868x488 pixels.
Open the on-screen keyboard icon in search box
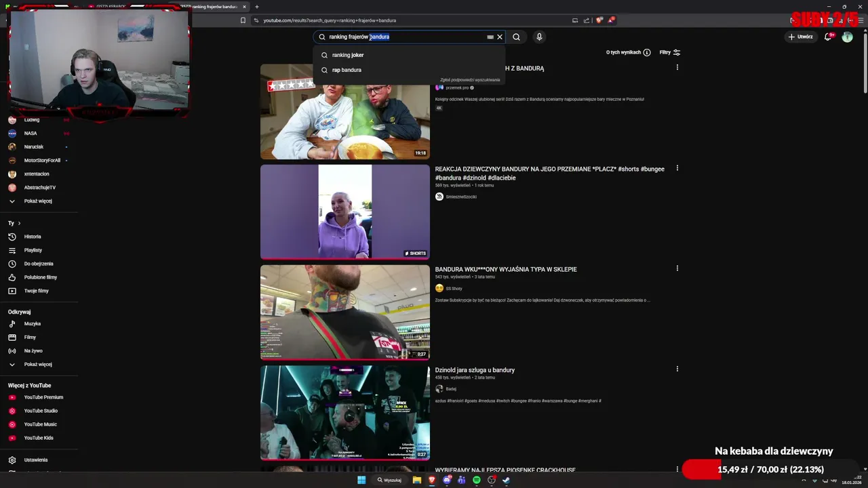[x=490, y=37]
